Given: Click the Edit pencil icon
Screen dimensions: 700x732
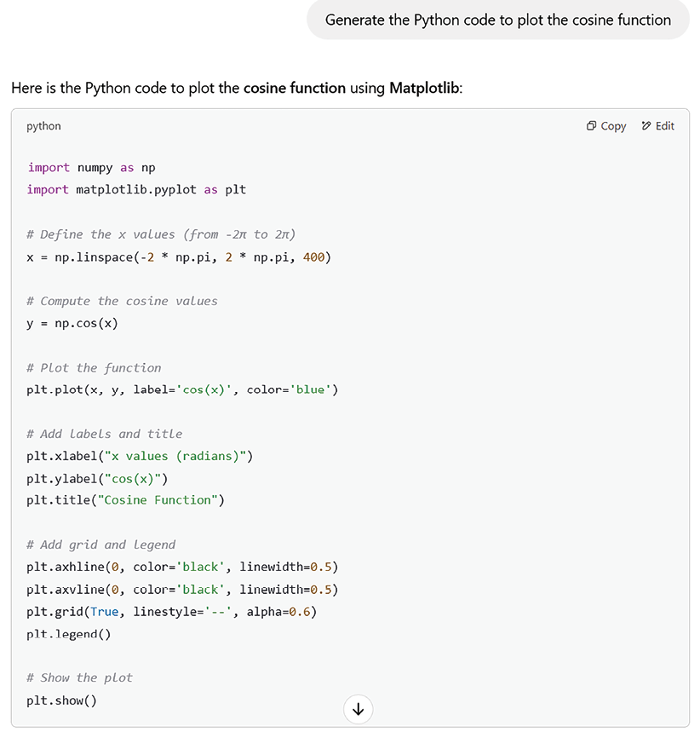Looking at the screenshot, I should [x=646, y=126].
